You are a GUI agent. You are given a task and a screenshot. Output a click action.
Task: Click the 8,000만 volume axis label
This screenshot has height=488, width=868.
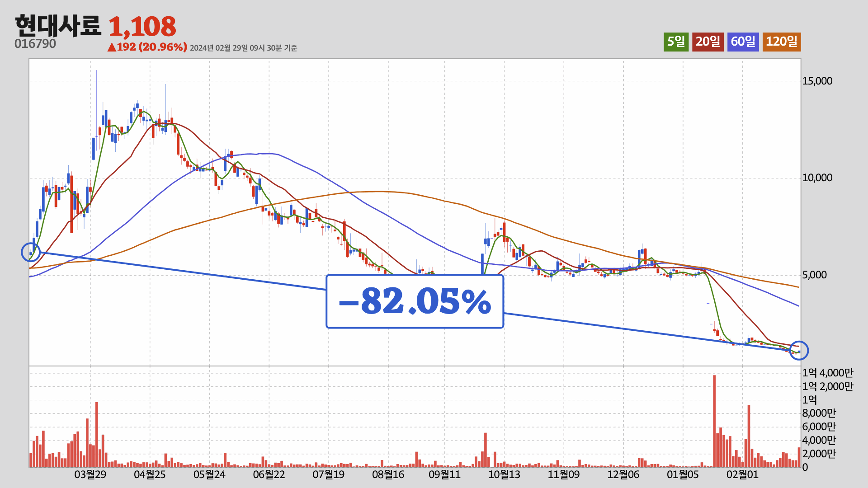[819, 413]
